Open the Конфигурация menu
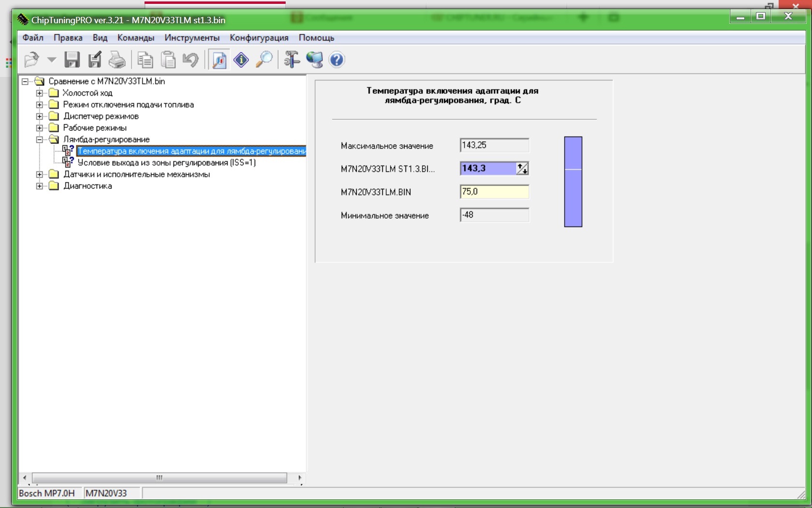 [x=259, y=38]
